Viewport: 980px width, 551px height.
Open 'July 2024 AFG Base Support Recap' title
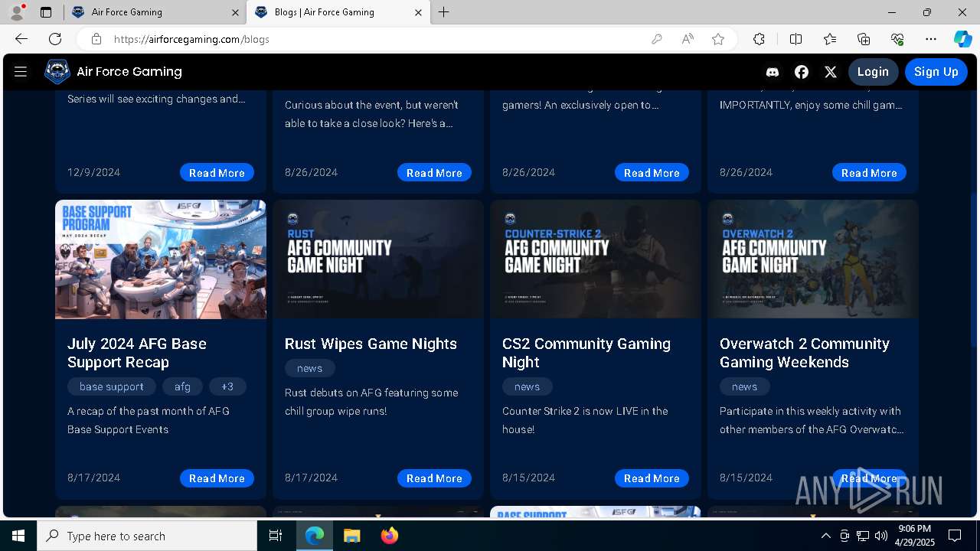coord(137,353)
